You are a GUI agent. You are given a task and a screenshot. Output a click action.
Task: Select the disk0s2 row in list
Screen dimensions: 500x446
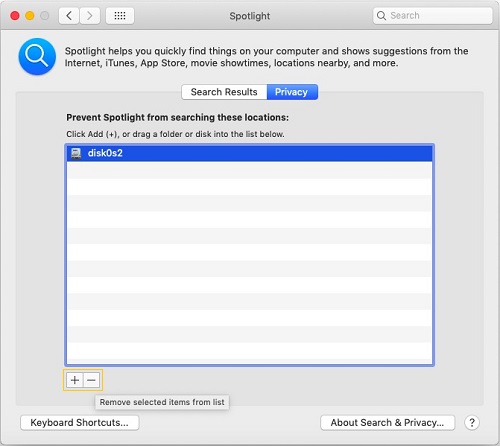pos(249,153)
